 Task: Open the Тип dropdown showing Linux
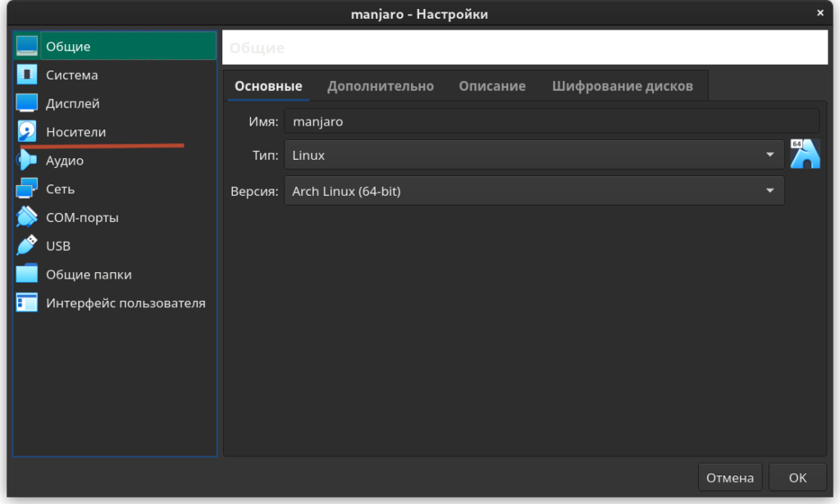[534, 155]
